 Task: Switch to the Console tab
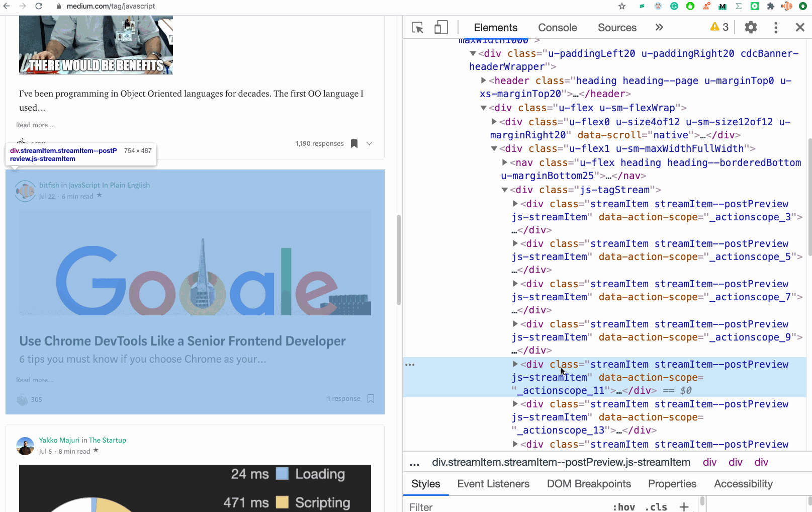point(558,28)
